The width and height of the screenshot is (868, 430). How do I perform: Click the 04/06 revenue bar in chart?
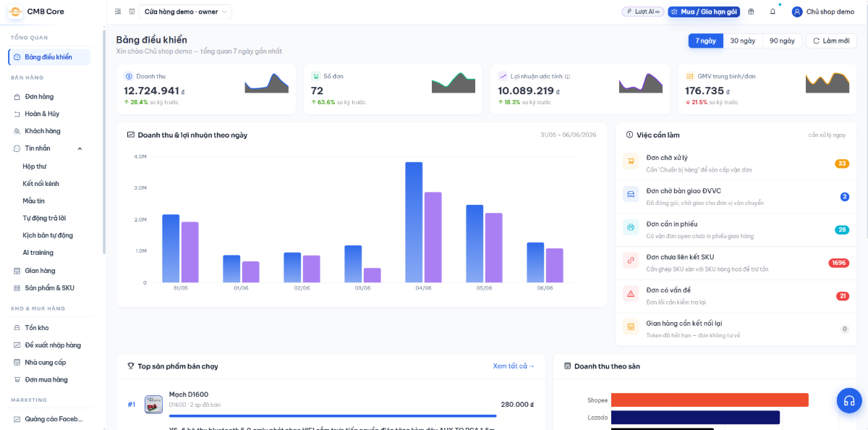(414, 222)
